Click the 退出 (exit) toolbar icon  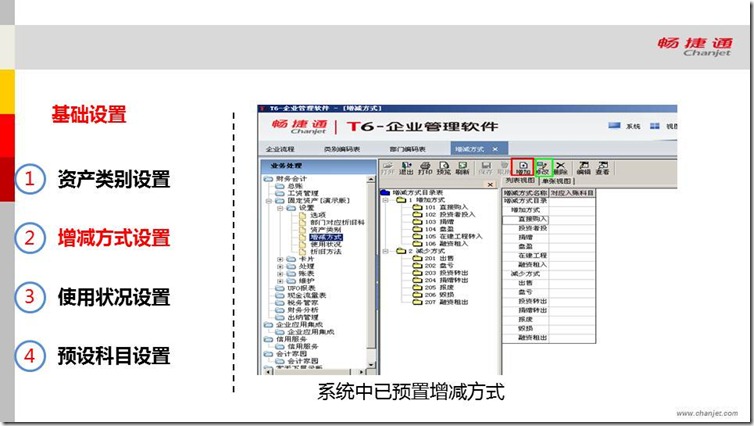click(x=406, y=168)
